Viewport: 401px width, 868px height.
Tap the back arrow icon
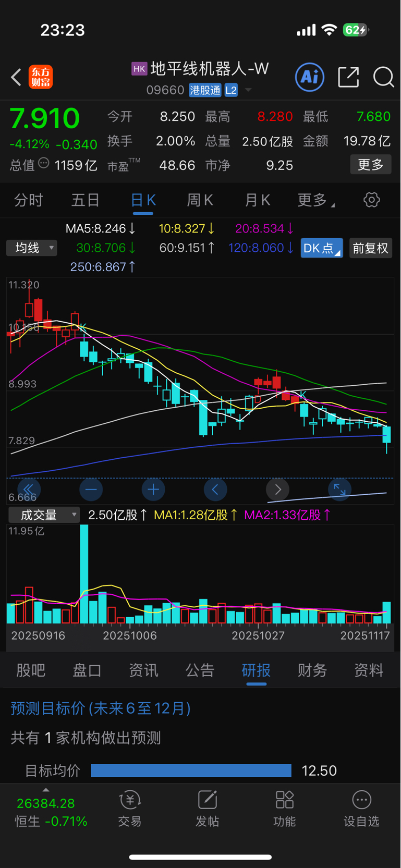(16, 77)
